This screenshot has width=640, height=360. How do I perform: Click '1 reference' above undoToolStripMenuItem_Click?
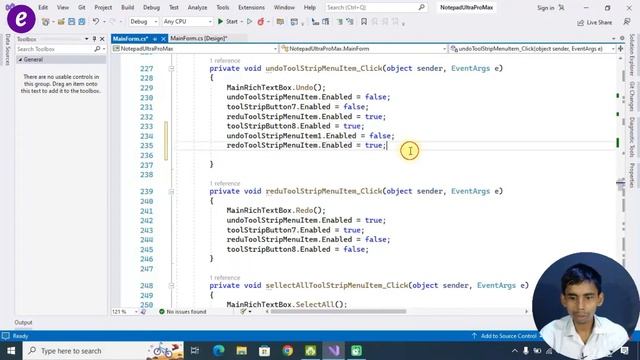tap(225, 60)
